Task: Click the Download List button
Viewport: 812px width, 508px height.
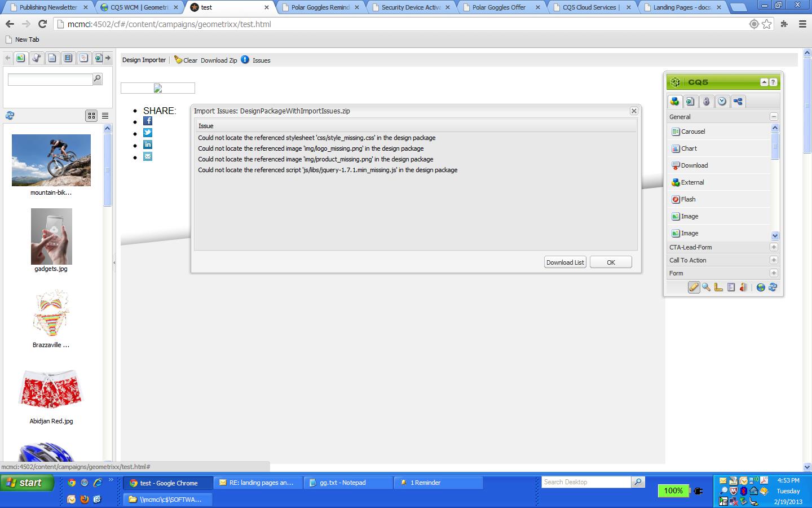Action: click(565, 262)
